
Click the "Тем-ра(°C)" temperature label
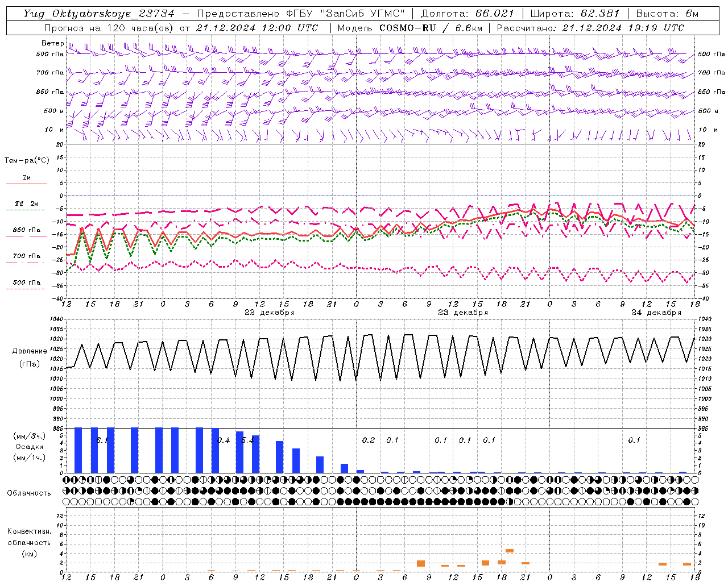point(27,160)
